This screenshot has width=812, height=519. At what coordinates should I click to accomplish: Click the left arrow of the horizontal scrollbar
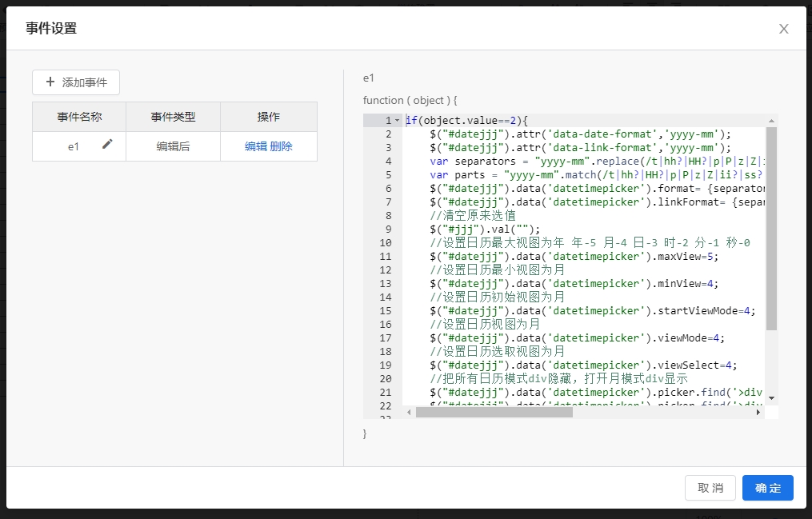click(x=408, y=413)
